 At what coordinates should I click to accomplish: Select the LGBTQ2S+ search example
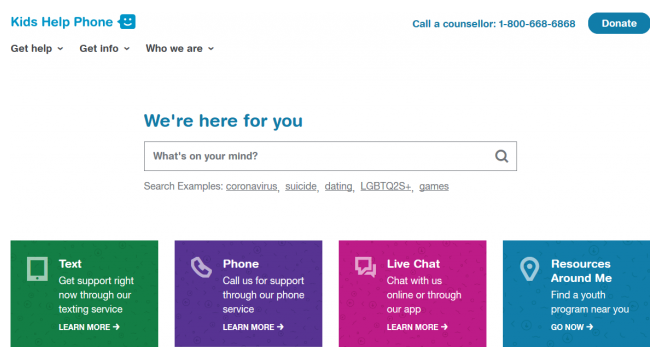pos(385,186)
